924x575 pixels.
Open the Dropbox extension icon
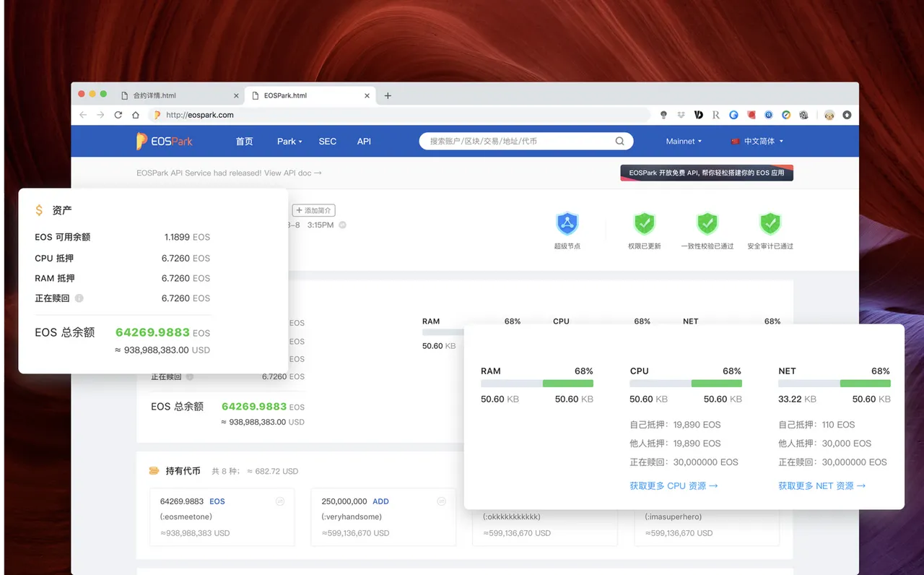pyautogui.click(x=681, y=115)
